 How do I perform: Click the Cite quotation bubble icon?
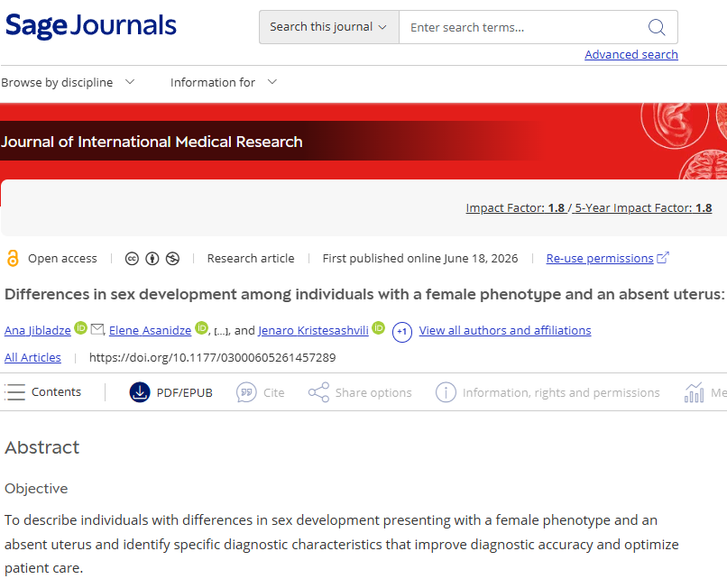(246, 392)
